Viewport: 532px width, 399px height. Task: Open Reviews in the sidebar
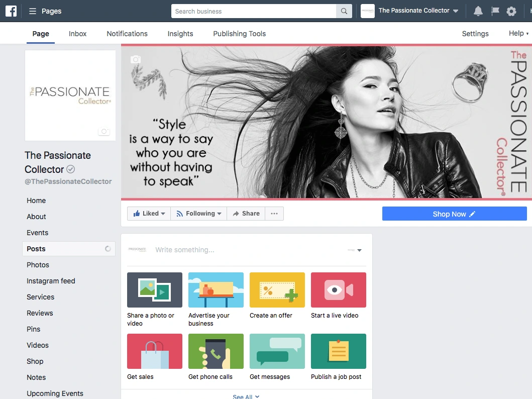coord(40,313)
